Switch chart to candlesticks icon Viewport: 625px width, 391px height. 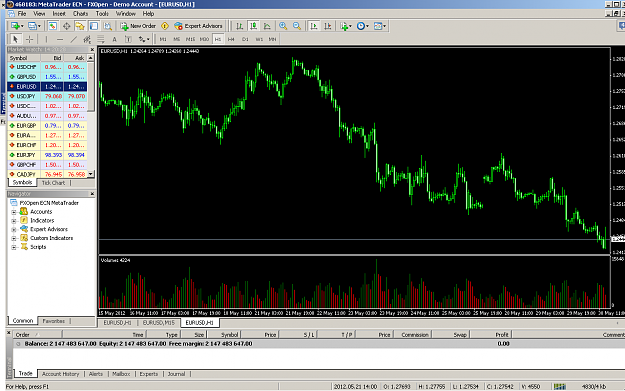(254, 26)
